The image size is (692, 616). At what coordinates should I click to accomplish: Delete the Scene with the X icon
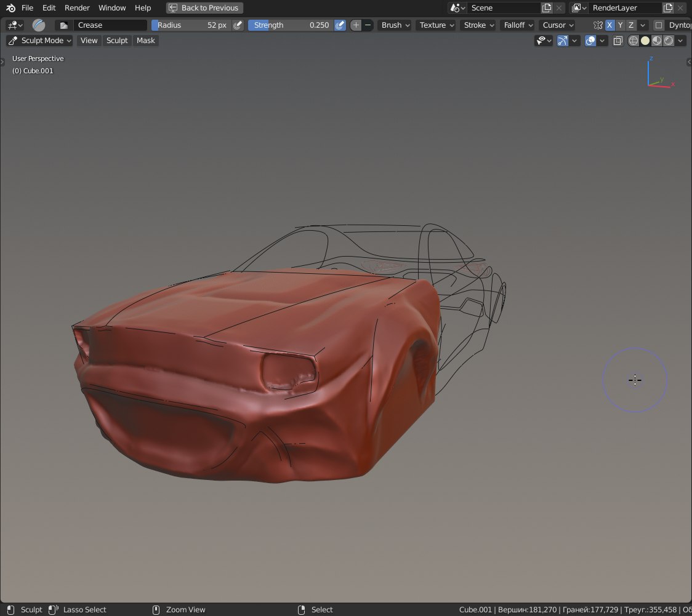559,8
